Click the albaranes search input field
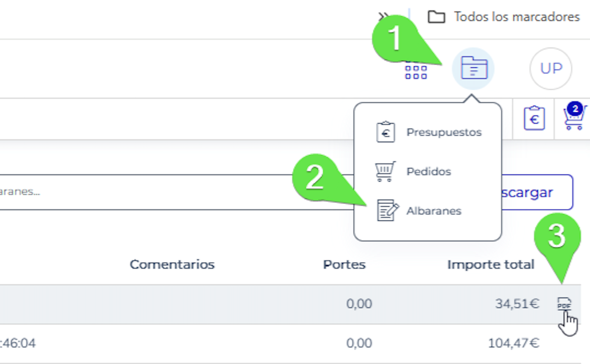 coord(177,192)
